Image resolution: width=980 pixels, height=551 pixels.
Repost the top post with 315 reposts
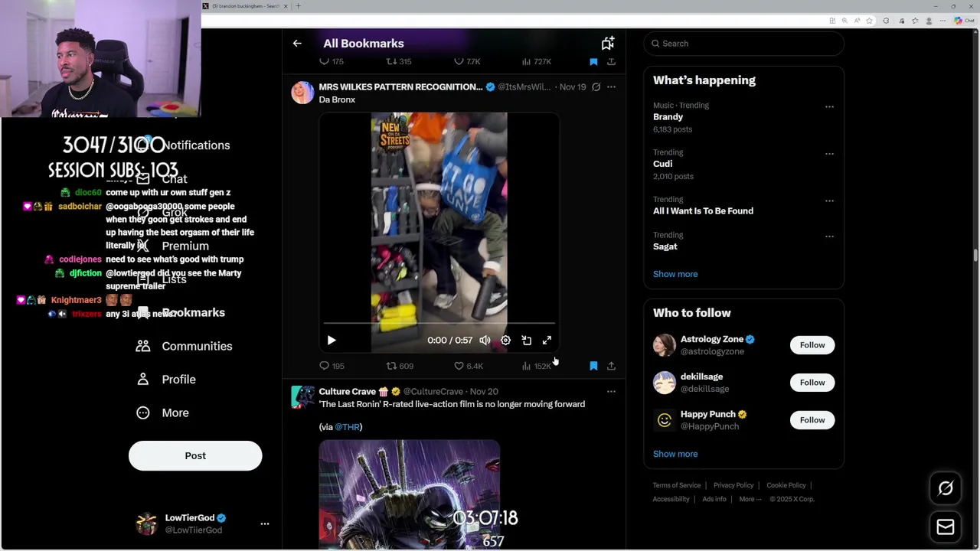click(399, 61)
